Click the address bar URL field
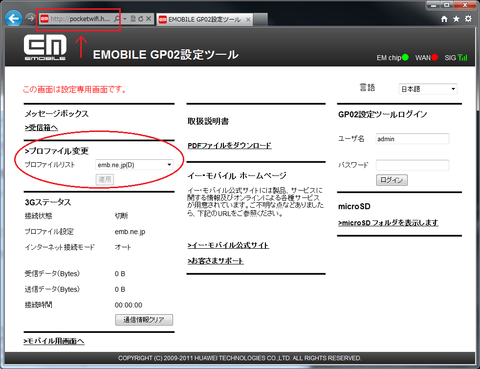The height and width of the screenshot is (369, 480). pyautogui.click(x=80, y=19)
